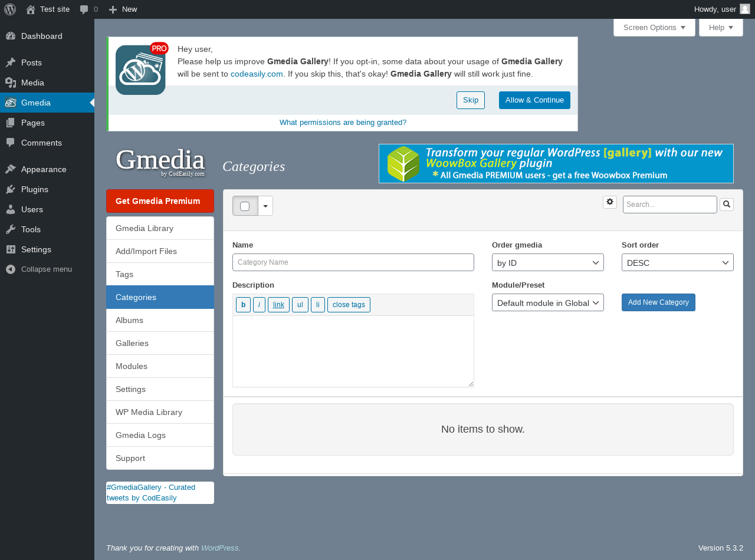Screen dimensions: 755x560
Task: Click the Collapse menu arrow icon
Action: 11,269
